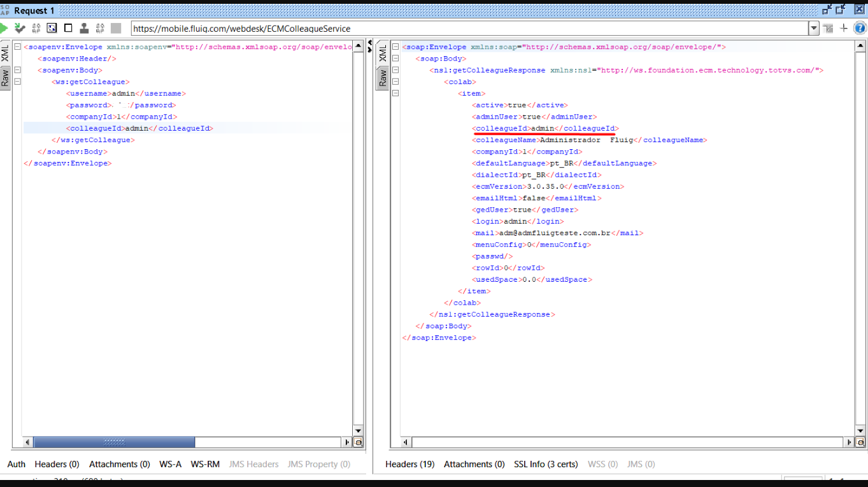Open the JMS Headers tab
The image size is (868, 487).
(x=253, y=464)
